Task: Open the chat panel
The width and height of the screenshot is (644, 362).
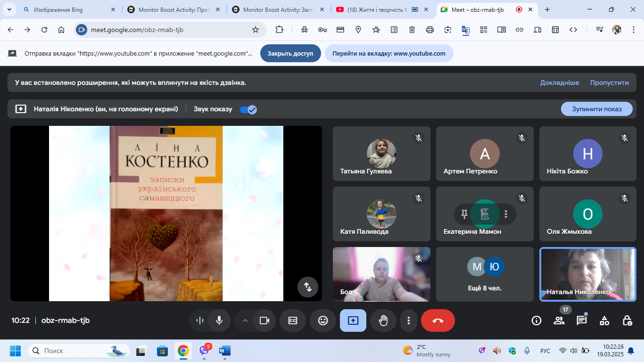Action: [582, 321]
